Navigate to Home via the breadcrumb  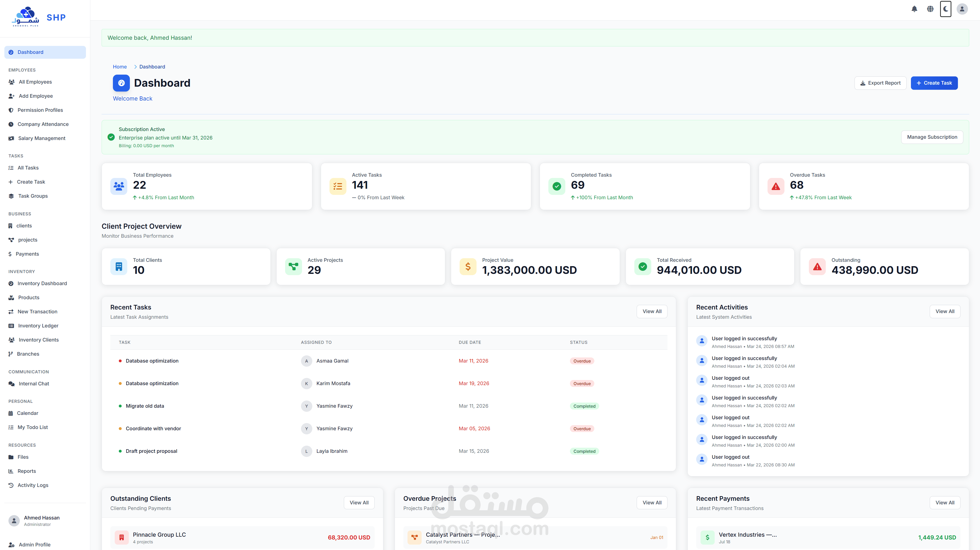(x=120, y=66)
